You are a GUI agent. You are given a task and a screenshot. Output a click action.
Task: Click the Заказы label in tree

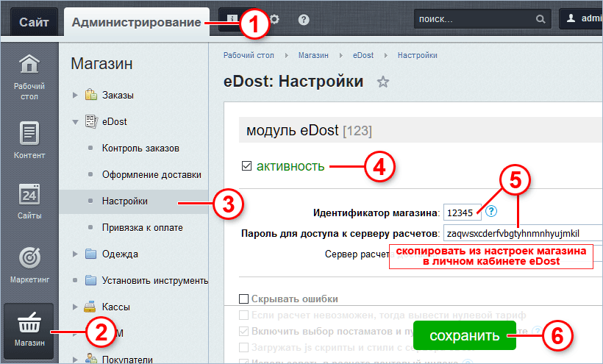[x=118, y=95]
